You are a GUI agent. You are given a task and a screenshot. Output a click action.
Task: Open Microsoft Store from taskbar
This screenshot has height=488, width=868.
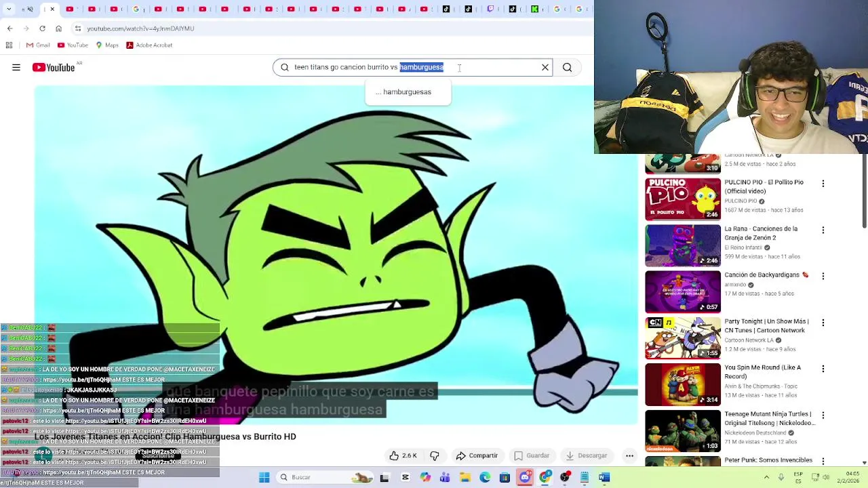click(505, 477)
